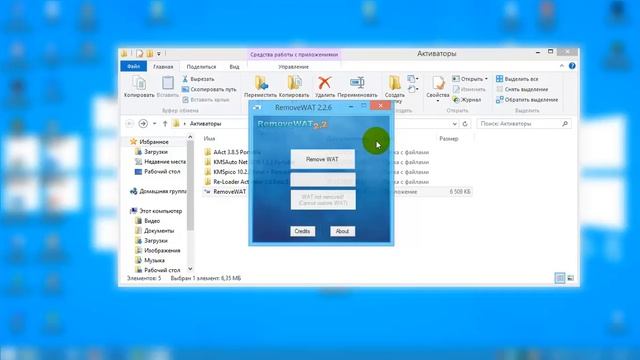This screenshot has height=360, width=640.
Task: Click the search magnifier icon
Action: point(565,124)
